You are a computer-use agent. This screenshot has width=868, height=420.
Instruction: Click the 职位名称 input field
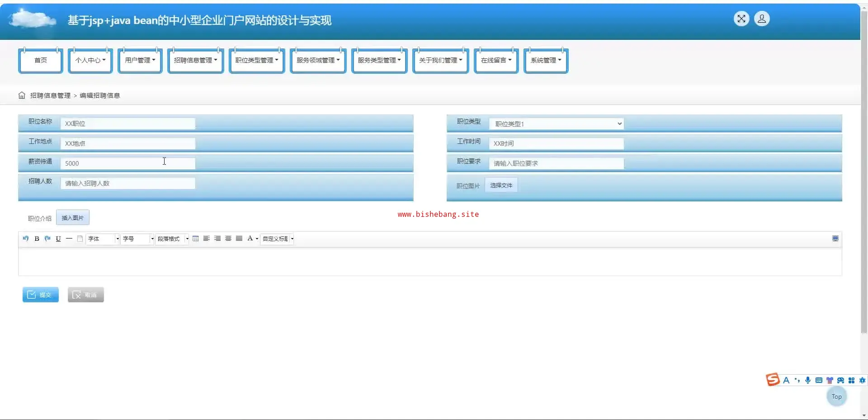pyautogui.click(x=128, y=124)
